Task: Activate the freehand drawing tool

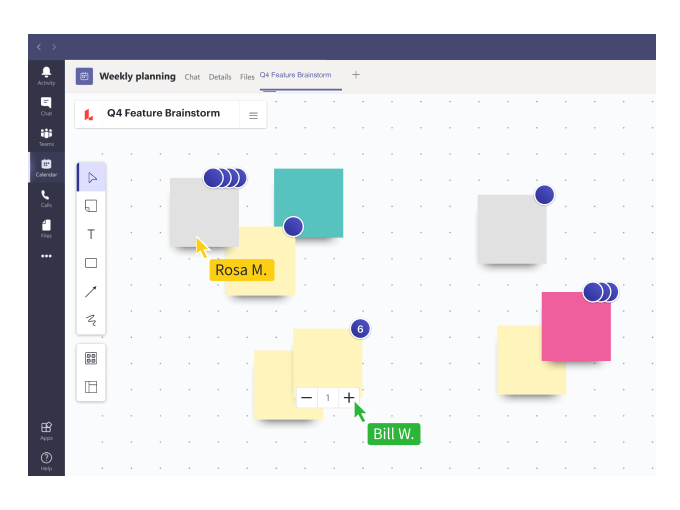Action: point(91,320)
